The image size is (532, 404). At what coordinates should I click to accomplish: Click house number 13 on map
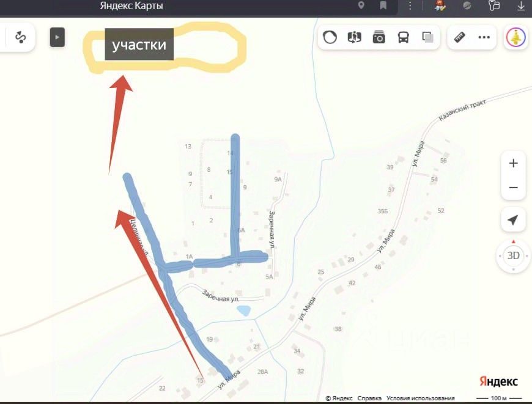[188, 146]
